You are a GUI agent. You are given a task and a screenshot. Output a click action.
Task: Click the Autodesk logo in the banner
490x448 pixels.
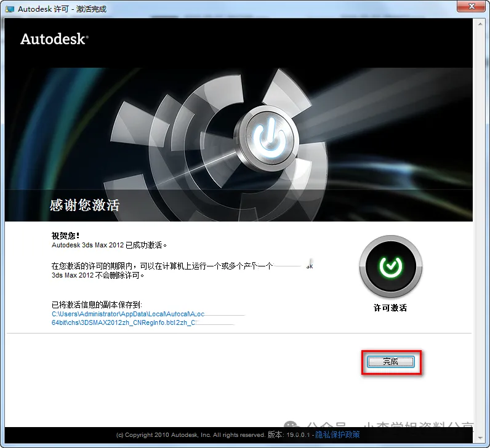(x=54, y=39)
